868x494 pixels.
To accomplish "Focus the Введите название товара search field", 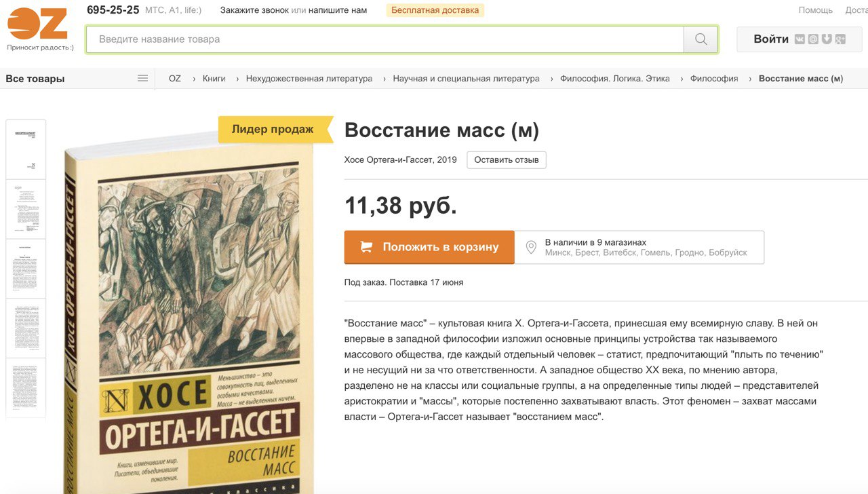I will (x=384, y=39).
